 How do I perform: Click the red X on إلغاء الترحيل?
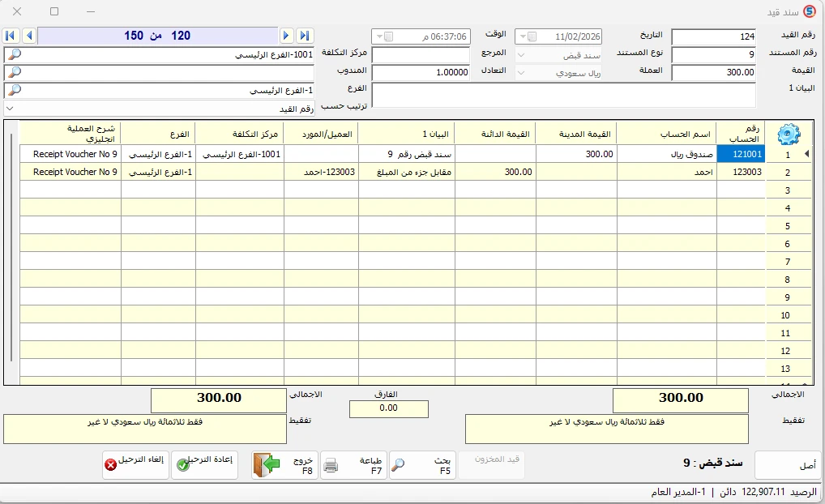click(x=110, y=465)
